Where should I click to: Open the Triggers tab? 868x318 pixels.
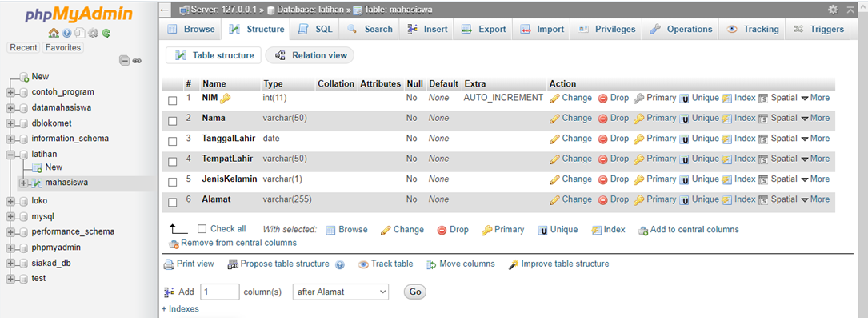click(x=819, y=30)
